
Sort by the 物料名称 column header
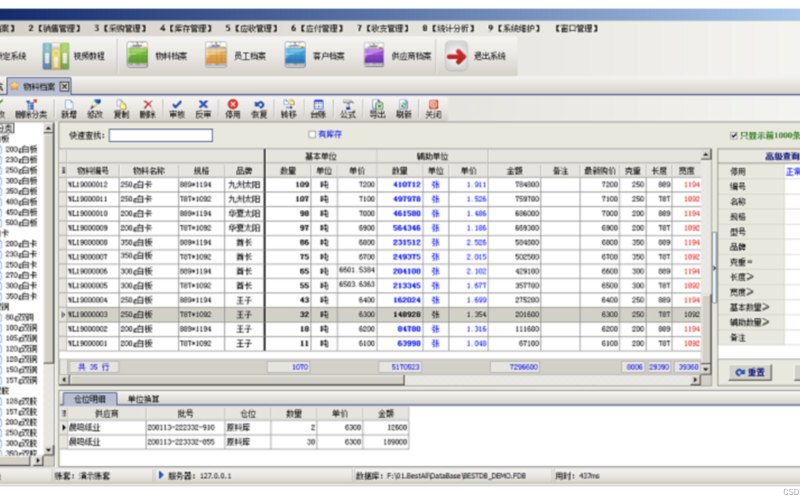148,170
